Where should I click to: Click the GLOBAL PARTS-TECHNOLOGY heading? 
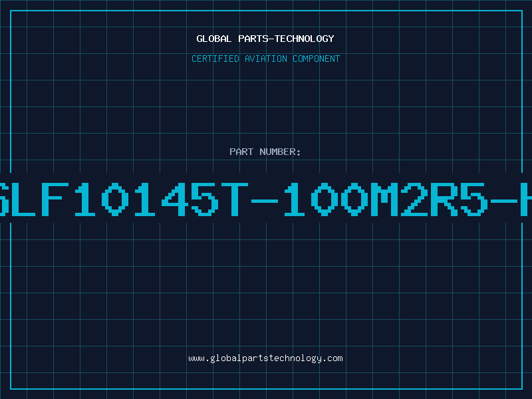coord(265,39)
